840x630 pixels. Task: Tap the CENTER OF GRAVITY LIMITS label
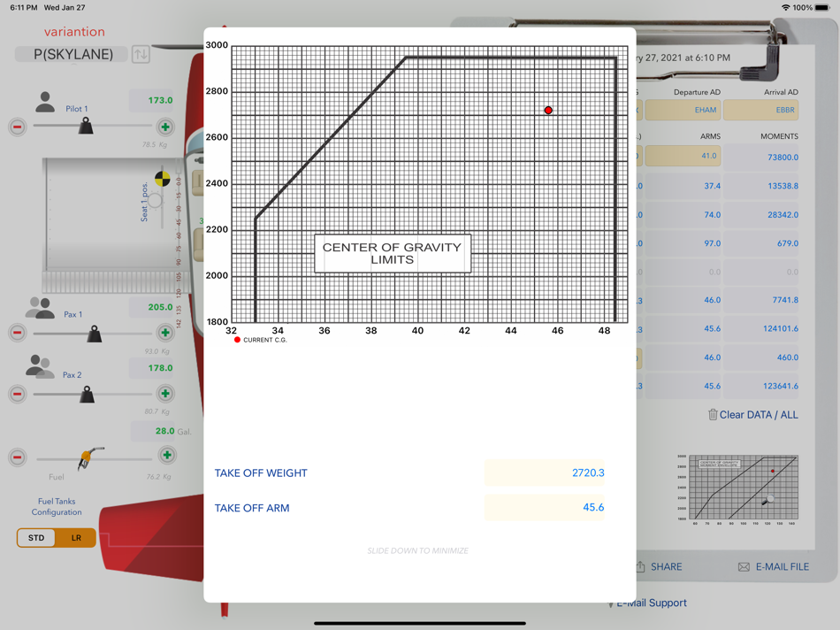click(392, 254)
